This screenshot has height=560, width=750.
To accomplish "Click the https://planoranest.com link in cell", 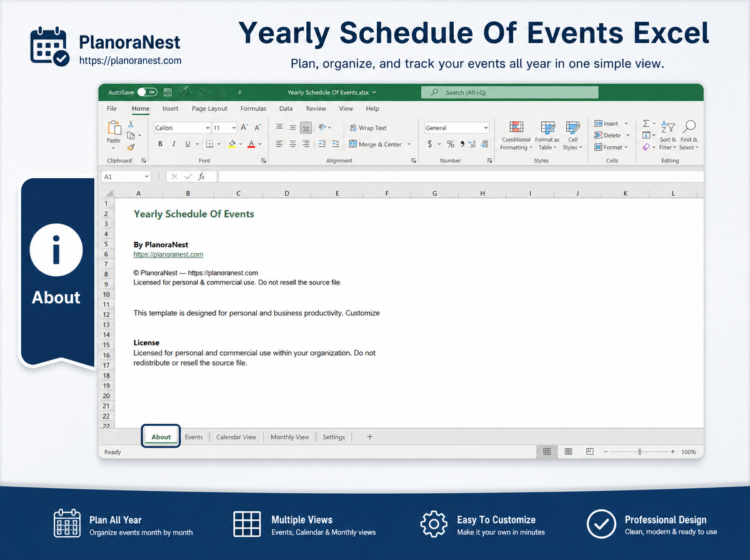I will [x=168, y=254].
